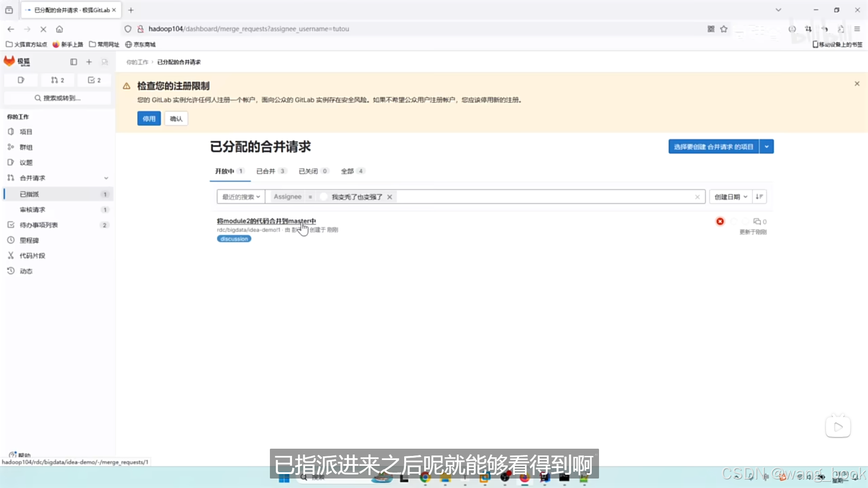Image resolution: width=868 pixels, height=488 pixels.
Task: Select 已指派 sidebar item
Action: pos(58,194)
